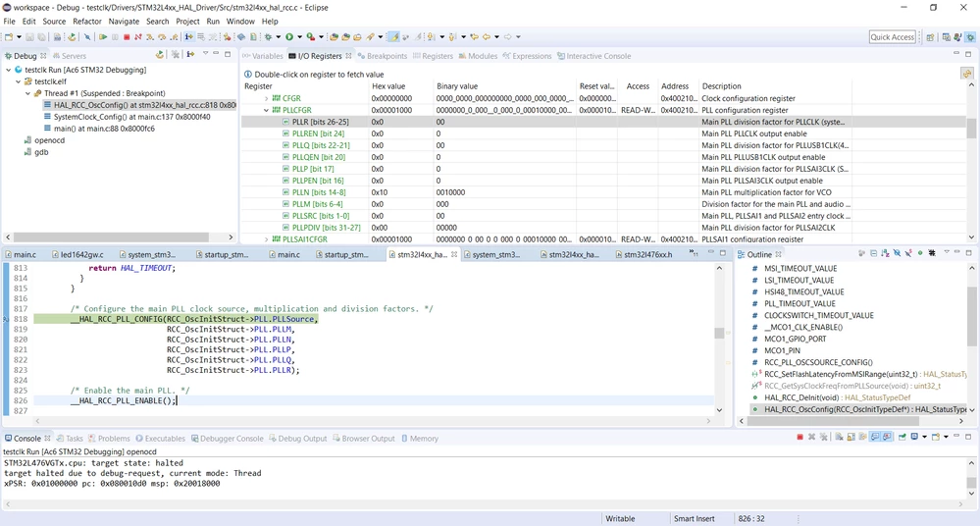Open the Refactor menu
Viewport: 980px width, 526px height.
coord(87,22)
